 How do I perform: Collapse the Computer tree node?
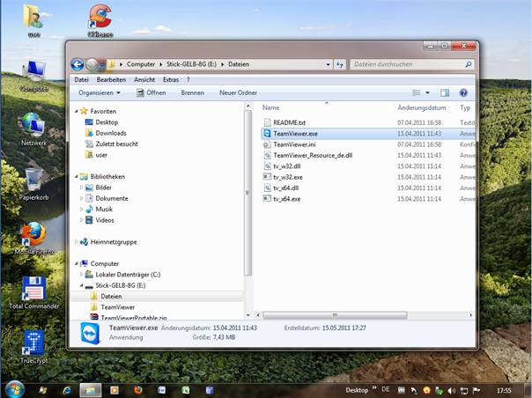tap(77, 263)
